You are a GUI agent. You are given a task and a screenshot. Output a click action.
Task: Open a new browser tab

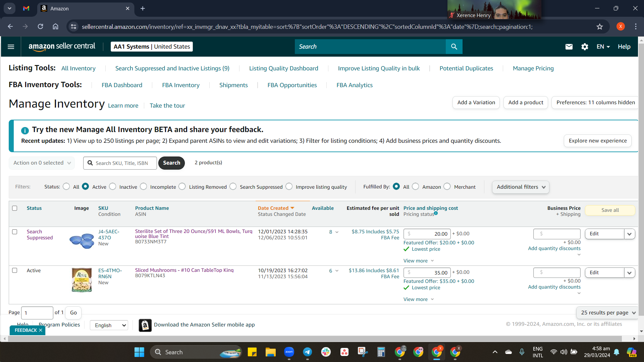click(143, 8)
